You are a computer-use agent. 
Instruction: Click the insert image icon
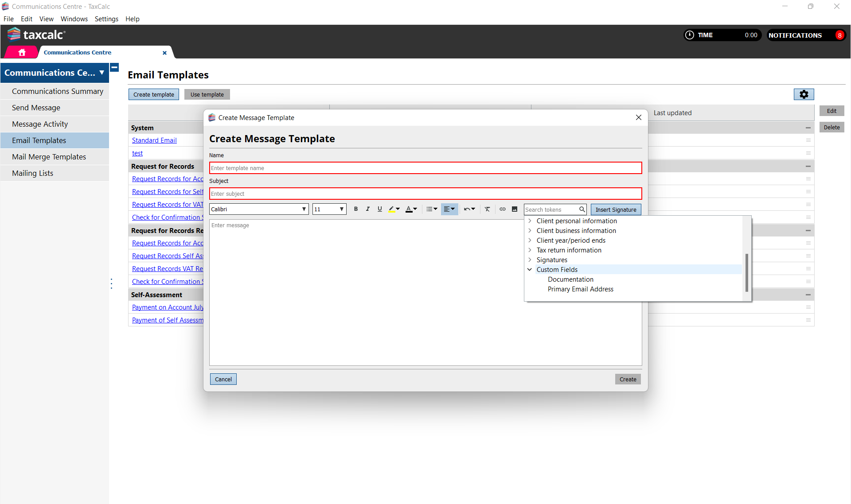pos(514,209)
